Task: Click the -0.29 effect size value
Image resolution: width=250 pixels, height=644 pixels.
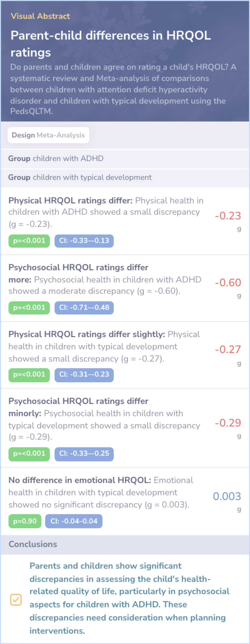Action: click(228, 423)
